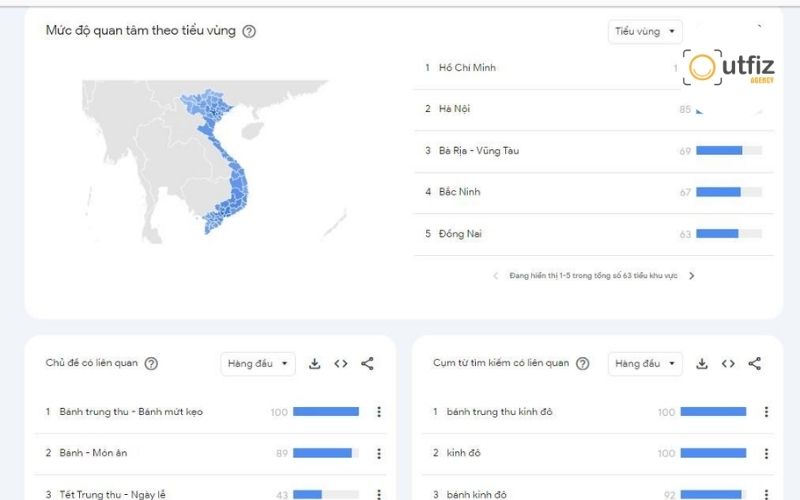Open Bánh - Món ăn topic

click(x=93, y=453)
